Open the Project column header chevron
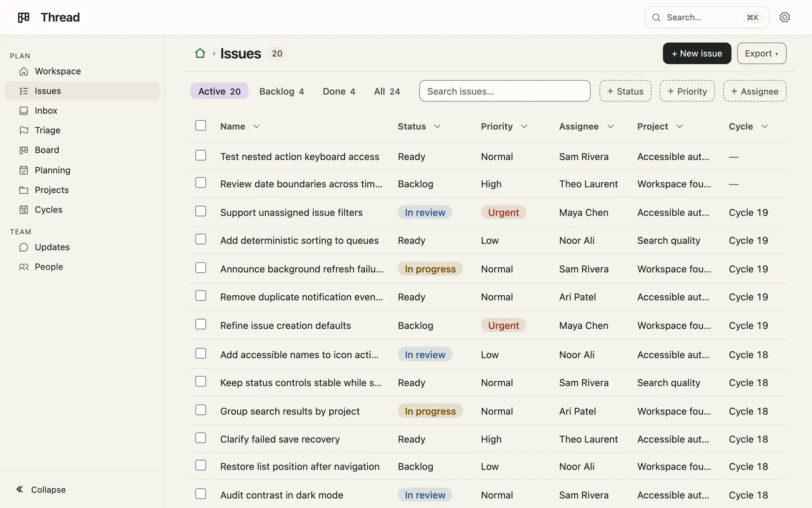Image resolution: width=812 pixels, height=508 pixels. pyautogui.click(x=679, y=126)
